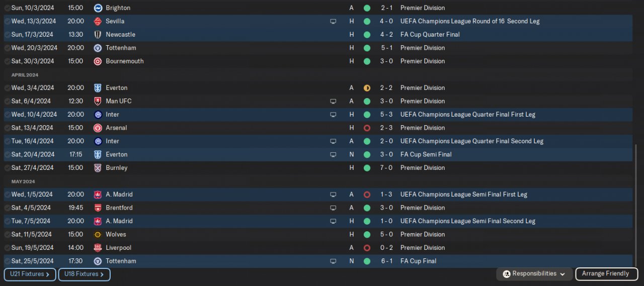Expand U21 Fixtures
Image resolution: width=644 pixels, height=286 pixels.
tap(30, 274)
